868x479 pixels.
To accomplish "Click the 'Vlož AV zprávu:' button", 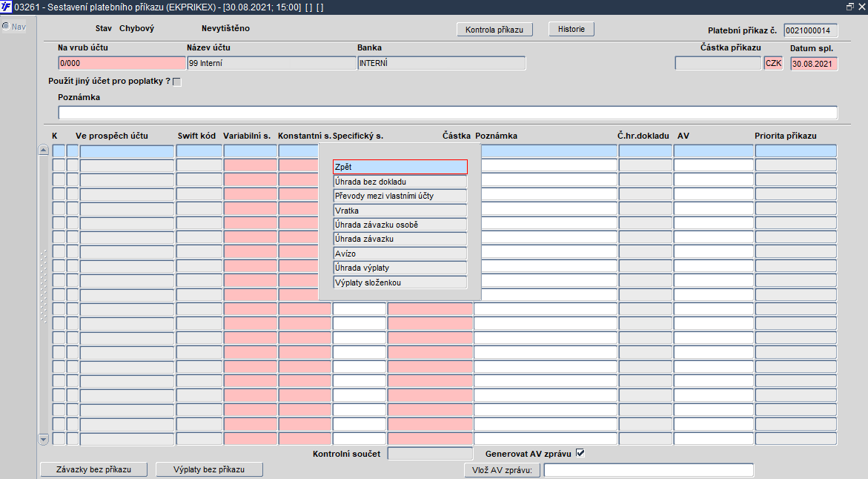I will 502,470.
